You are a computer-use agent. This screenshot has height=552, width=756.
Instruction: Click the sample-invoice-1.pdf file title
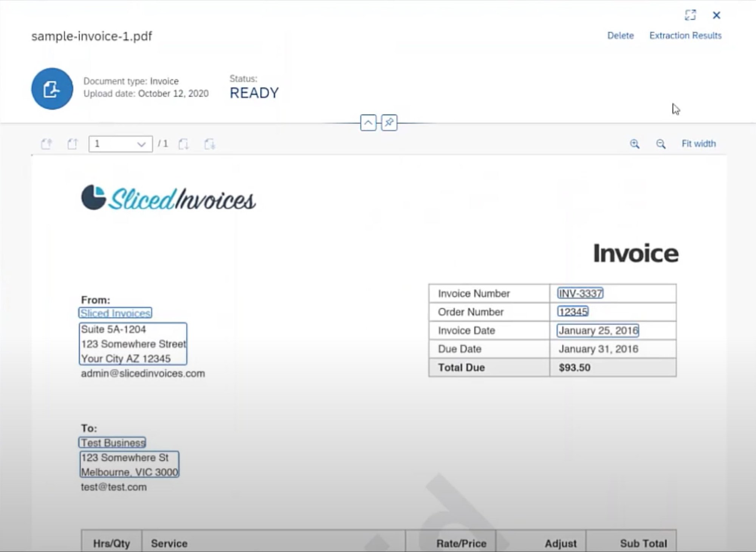[x=91, y=36]
